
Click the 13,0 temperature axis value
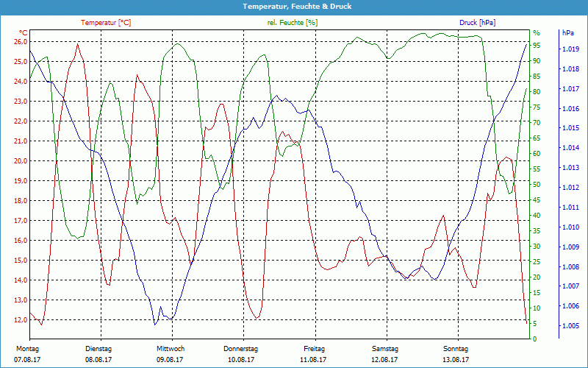tap(21, 300)
